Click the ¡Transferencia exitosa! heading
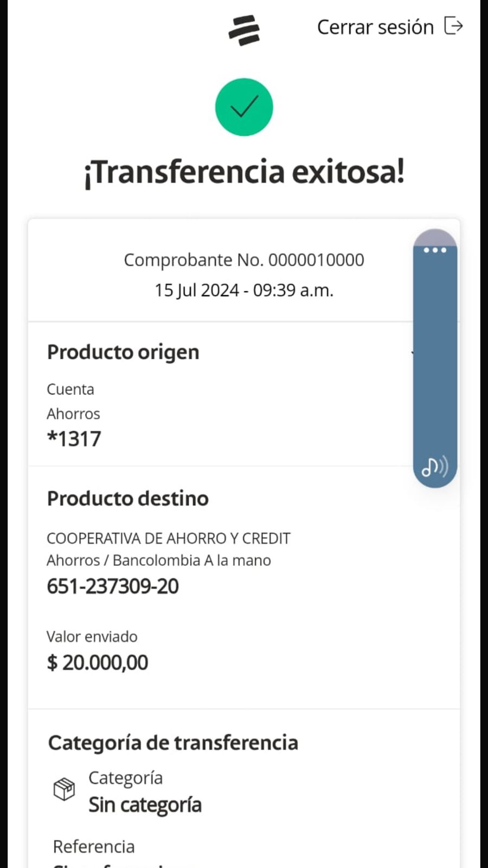Image resolution: width=488 pixels, height=868 pixels. (x=244, y=173)
